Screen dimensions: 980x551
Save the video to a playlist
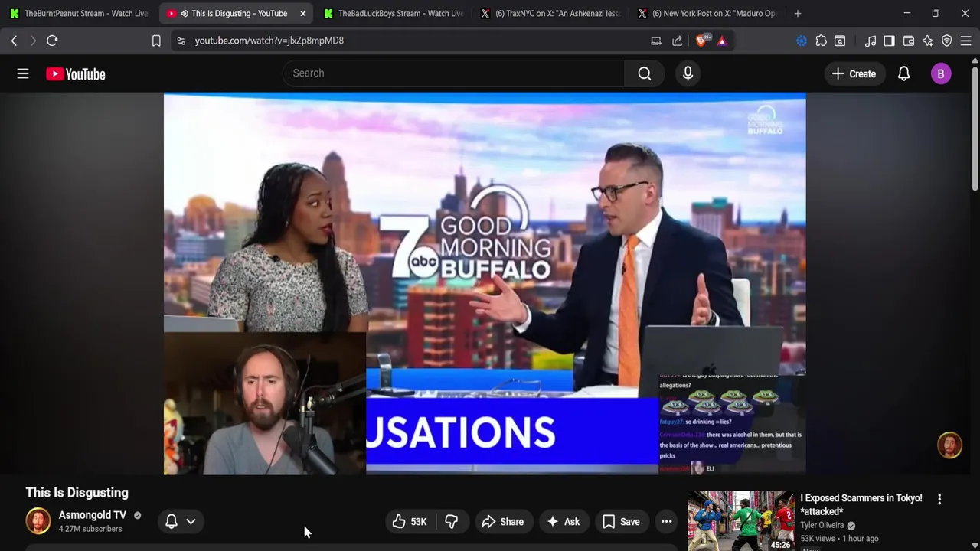[621, 522]
